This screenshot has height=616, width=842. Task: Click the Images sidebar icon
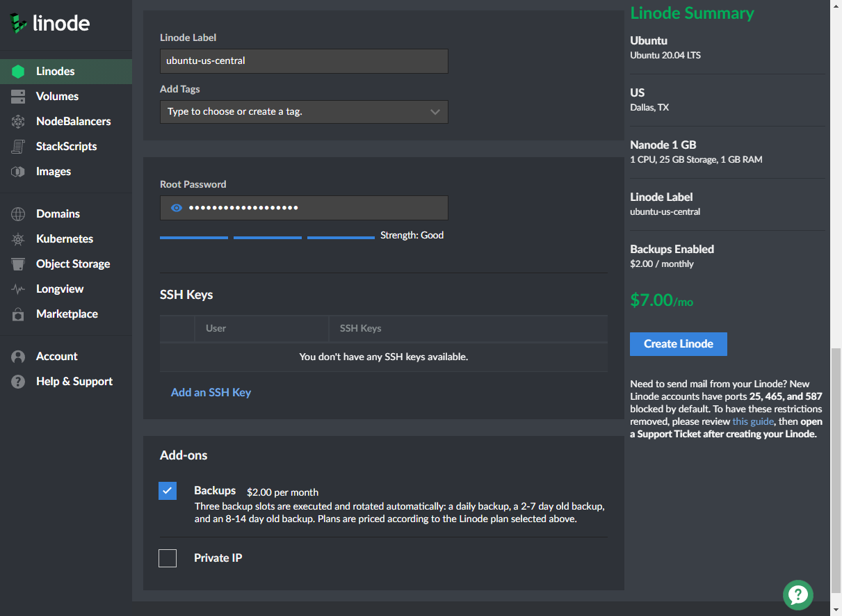coord(18,172)
